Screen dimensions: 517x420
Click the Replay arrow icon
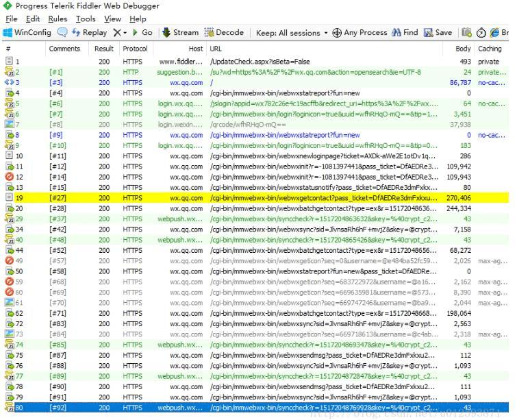pos(76,33)
